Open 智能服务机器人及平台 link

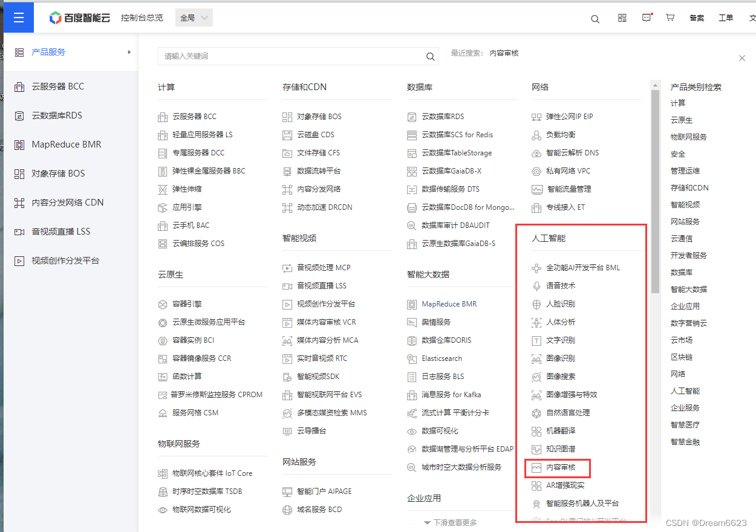coord(582,504)
